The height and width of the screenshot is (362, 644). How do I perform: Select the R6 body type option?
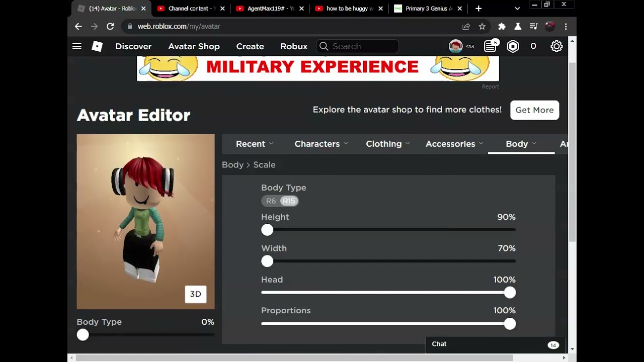271,201
